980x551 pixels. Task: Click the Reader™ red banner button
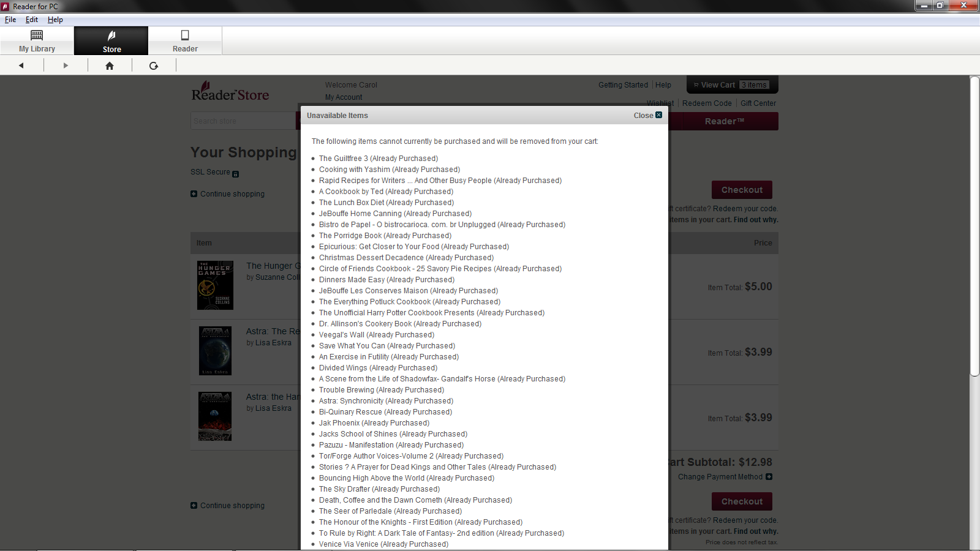pos(723,121)
